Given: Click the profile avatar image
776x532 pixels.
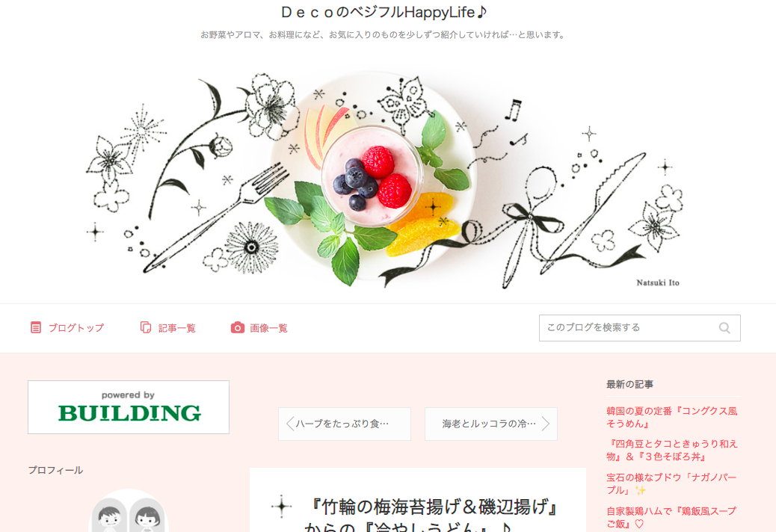Looking at the screenshot, I should pyautogui.click(x=128, y=512).
